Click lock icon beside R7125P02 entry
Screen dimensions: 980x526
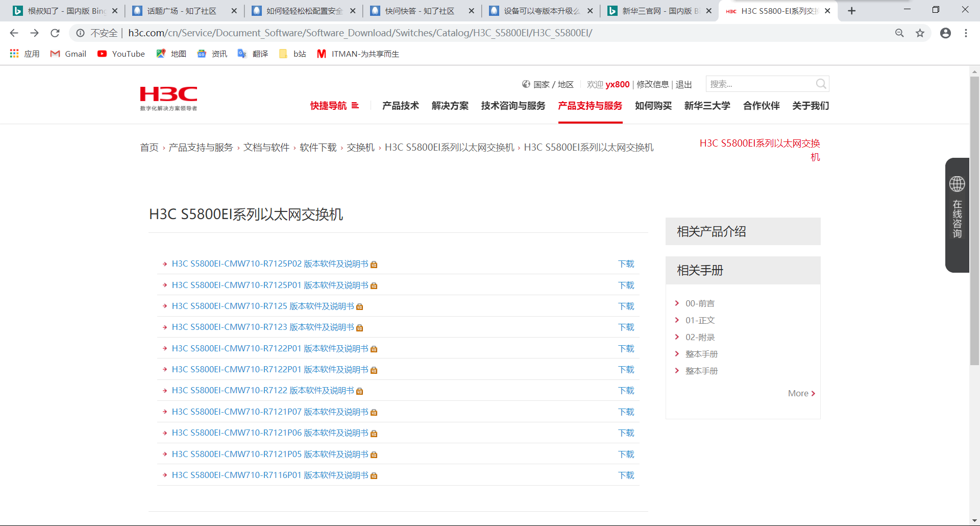374,265
